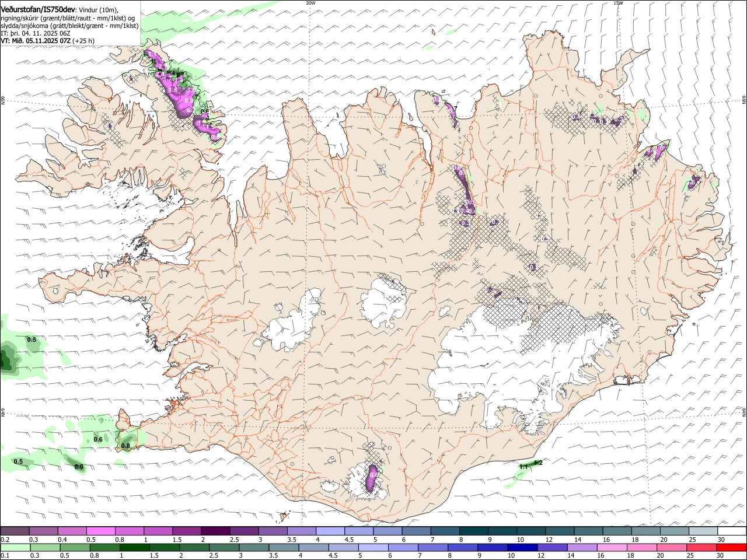Pick the dusty mauve 0.2–0.3 swatch, upper bar

(x=15, y=531)
